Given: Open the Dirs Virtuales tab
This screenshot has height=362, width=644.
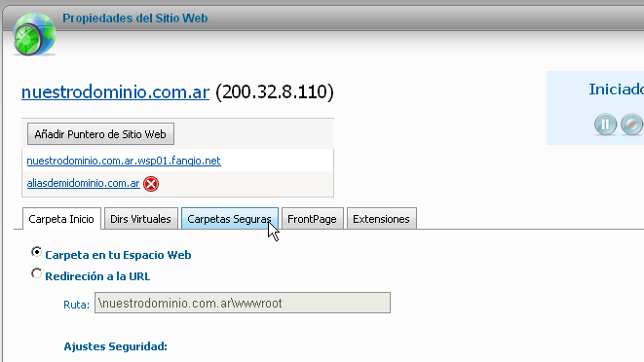Looking at the screenshot, I should click(x=141, y=219).
